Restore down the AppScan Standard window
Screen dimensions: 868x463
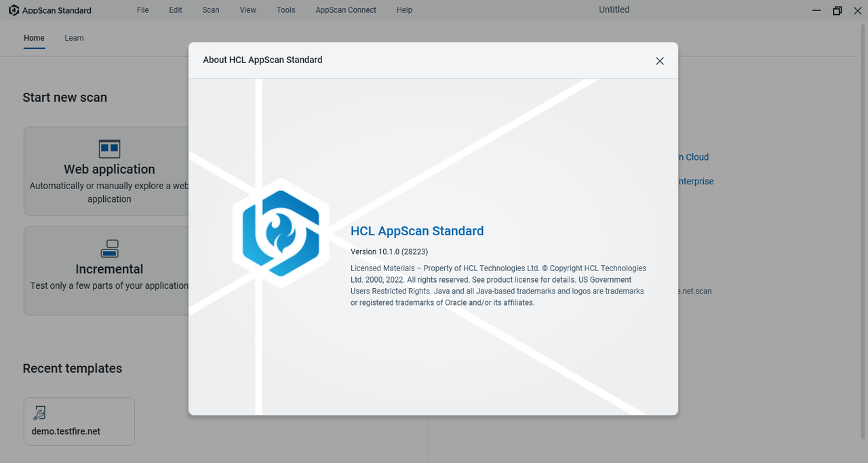pos(837,10)
